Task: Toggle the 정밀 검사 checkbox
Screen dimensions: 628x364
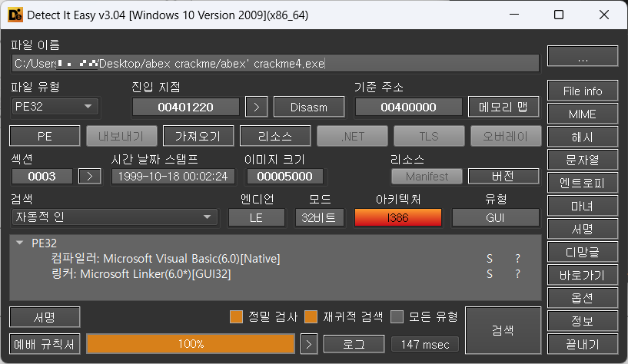Action: tap(236, 317)
